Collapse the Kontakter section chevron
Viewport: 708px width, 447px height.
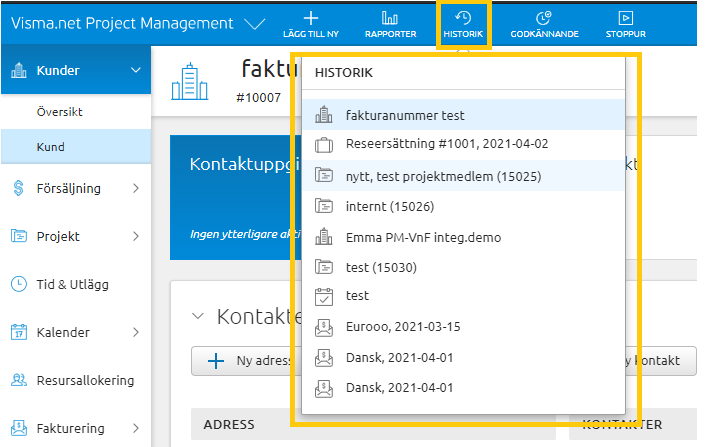198,316
